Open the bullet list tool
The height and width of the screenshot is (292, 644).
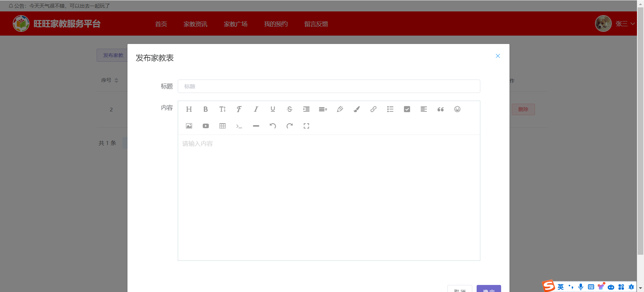pos(390,109)
